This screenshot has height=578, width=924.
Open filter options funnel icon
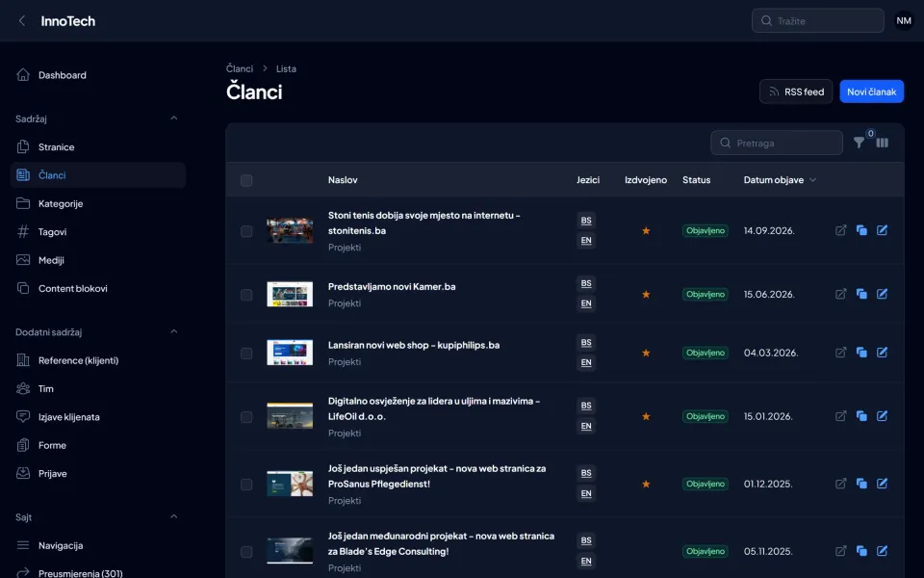[859, 143]
